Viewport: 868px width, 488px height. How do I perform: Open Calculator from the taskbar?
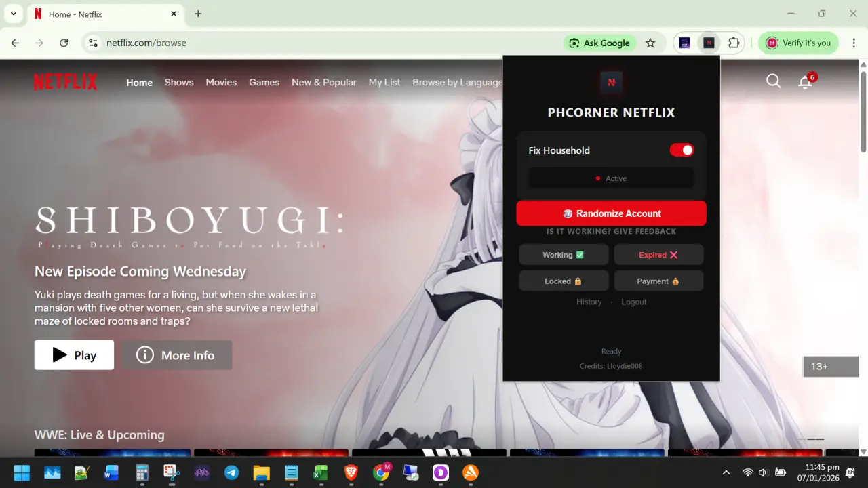tap(142, 472)
